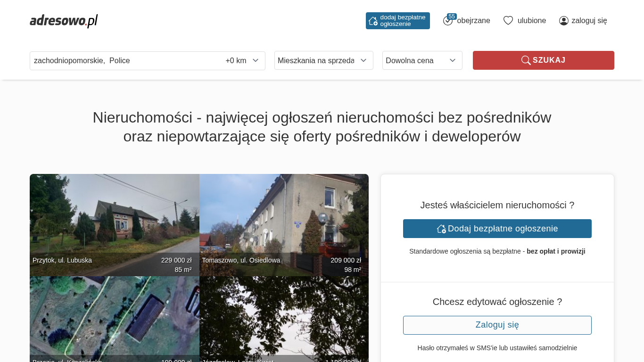Click the outlined Zaloguj się button

click(x=497, y=325)
